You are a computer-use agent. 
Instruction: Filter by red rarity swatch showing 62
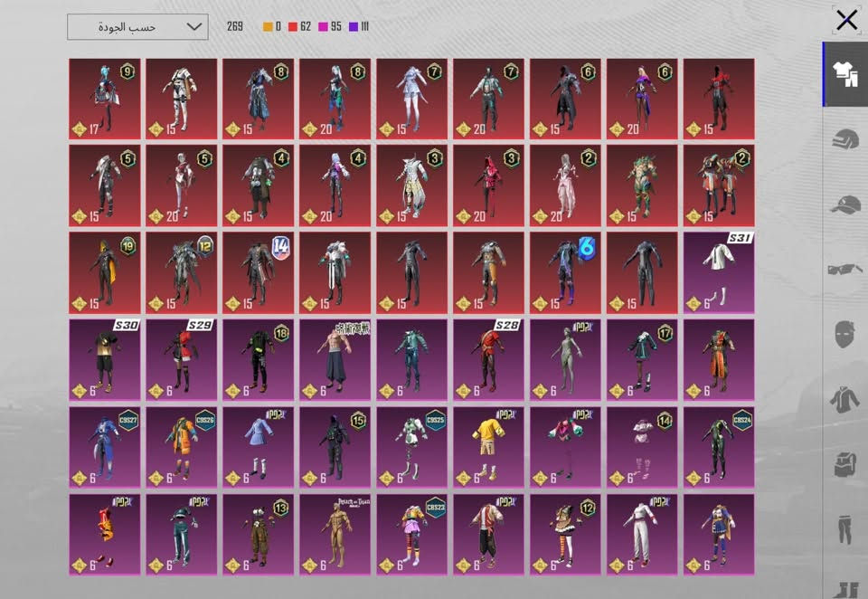(x=299, y=26)
